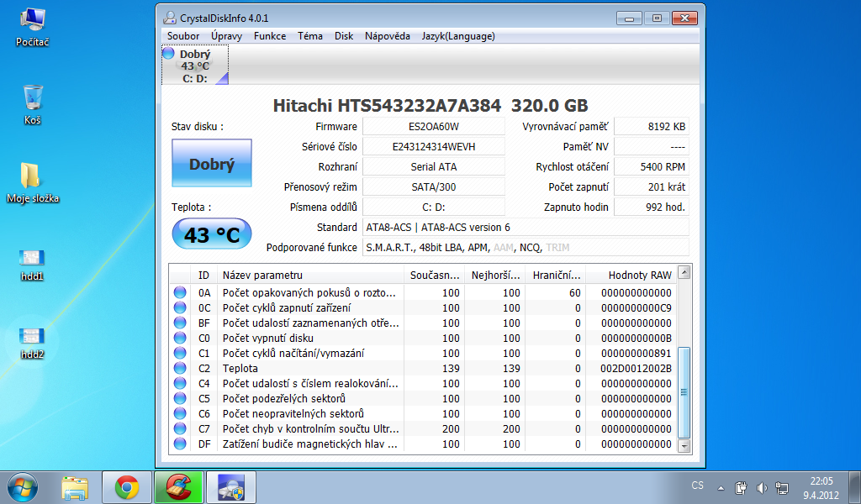The height and width of the screenshot is (504, 861).
Task: Click the status orb for attribute C5
Action: [180, 398]
